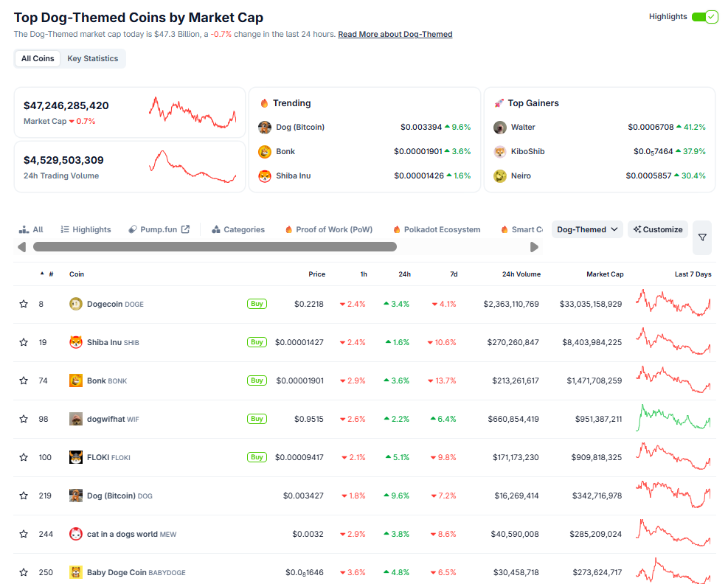Click the Shiba Inu logo in table

(x=76, y=342)
